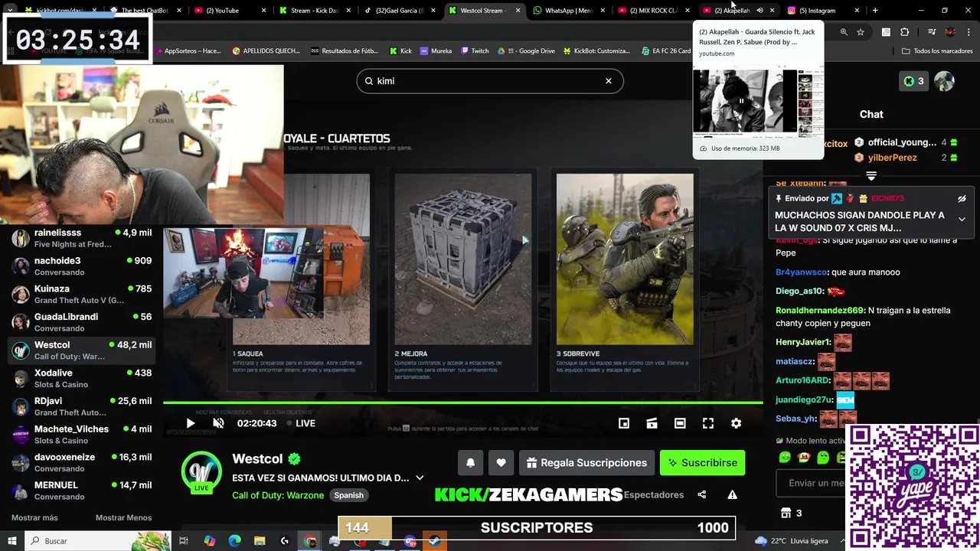Click the kimi search field
Viewport: 980px width, 551px height.
tap(490, 81)
